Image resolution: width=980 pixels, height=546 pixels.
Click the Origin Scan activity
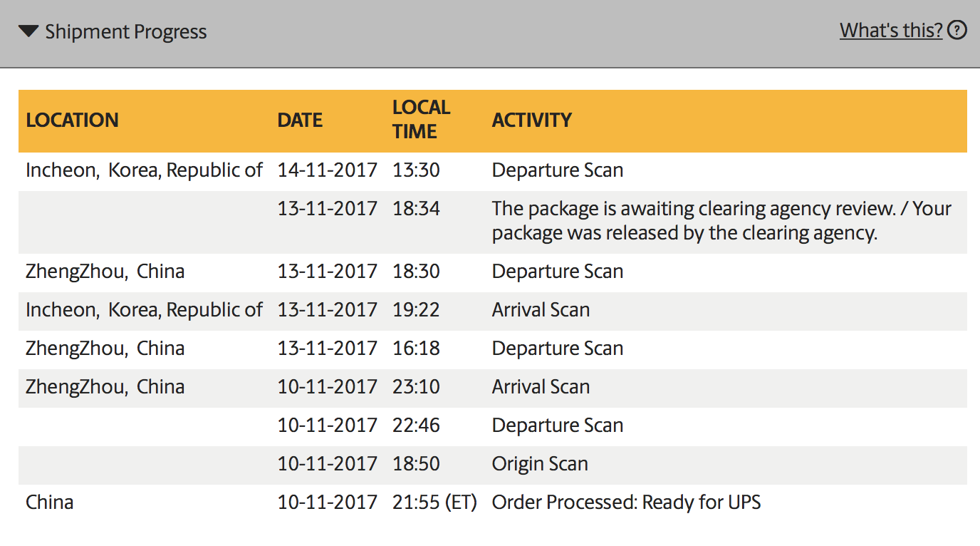(x=540, y=464)
